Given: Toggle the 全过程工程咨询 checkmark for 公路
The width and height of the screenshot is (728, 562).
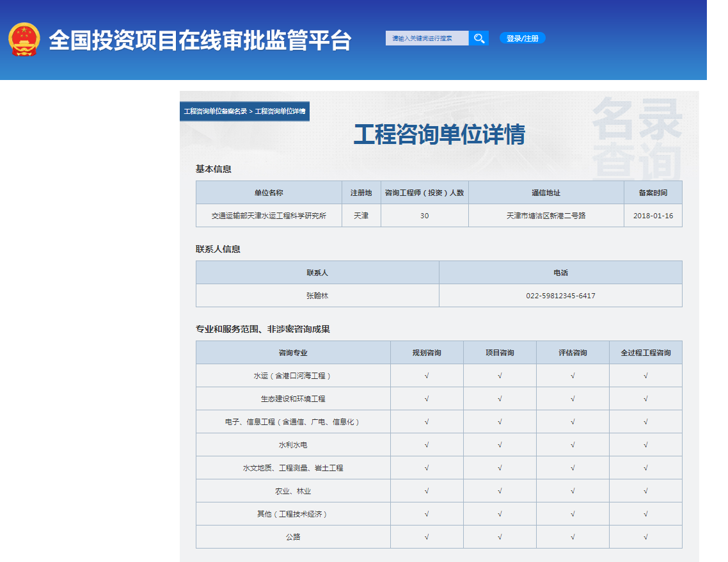Looking at the screenshot, I should click(x=645, y=537).
